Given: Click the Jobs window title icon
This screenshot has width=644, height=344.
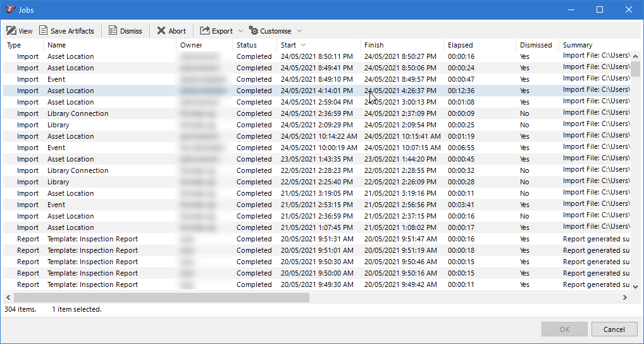Looking at the screenshot, I should tap(11, 10).
